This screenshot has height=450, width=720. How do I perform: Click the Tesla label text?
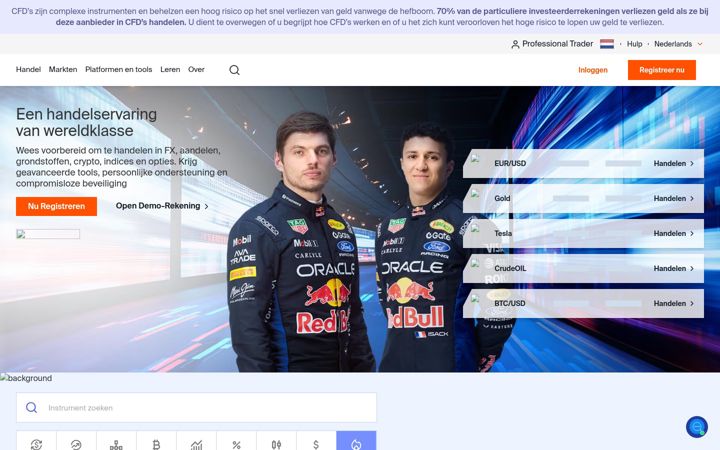503,233
